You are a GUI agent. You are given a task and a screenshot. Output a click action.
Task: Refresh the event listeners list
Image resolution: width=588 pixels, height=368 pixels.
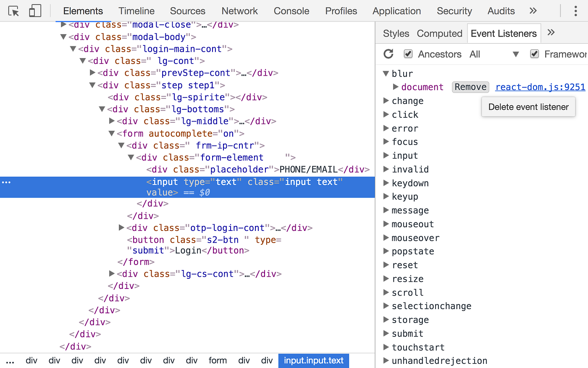[388, 54]
